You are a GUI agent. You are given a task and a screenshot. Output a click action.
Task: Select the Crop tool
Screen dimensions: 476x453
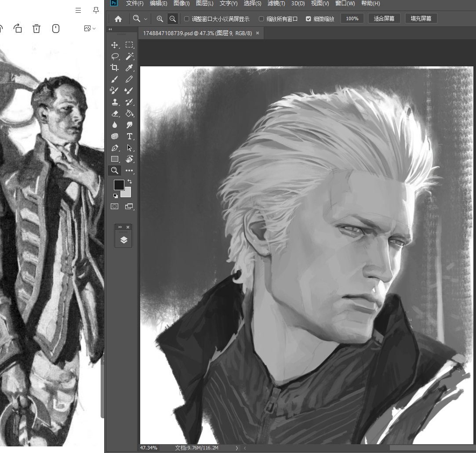point(114,68)
